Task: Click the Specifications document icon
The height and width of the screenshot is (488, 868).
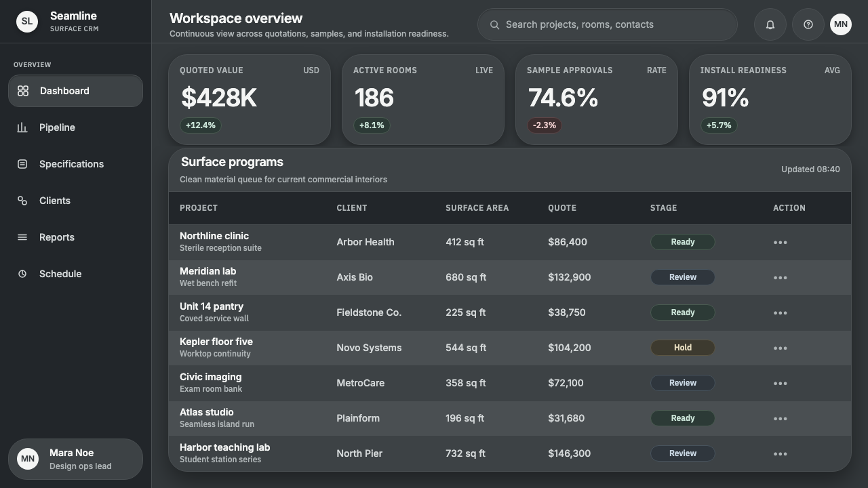Action: 22,164
